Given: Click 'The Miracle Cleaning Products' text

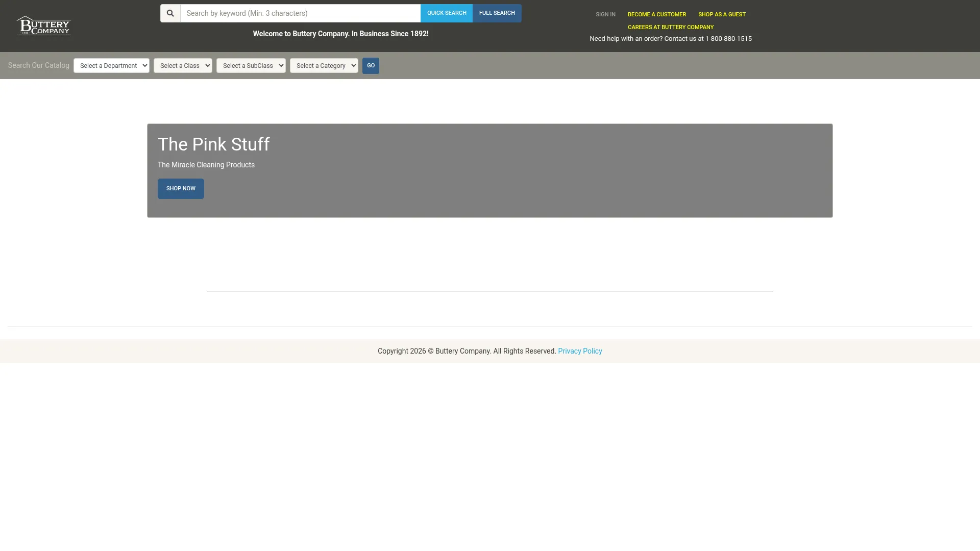Looking at the screenshot, I should coord(206,165).
